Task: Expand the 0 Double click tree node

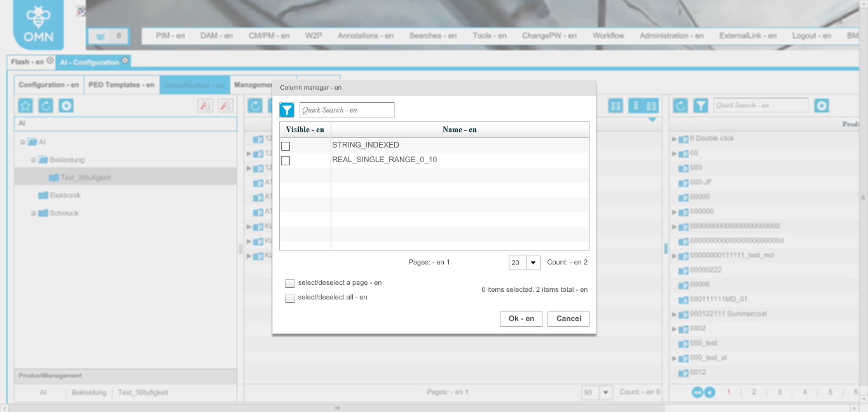Action: pyautogui.click(x=675, y=138)
